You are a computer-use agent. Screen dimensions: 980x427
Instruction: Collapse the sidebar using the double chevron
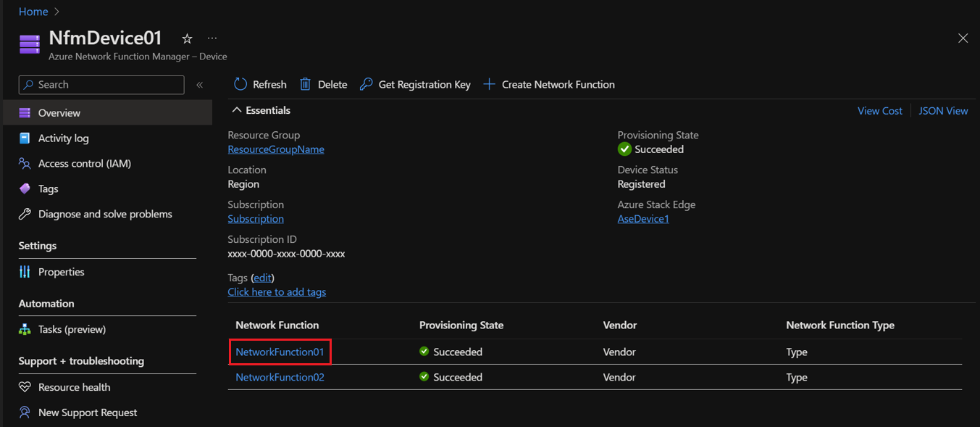click(x=200, y=84)
